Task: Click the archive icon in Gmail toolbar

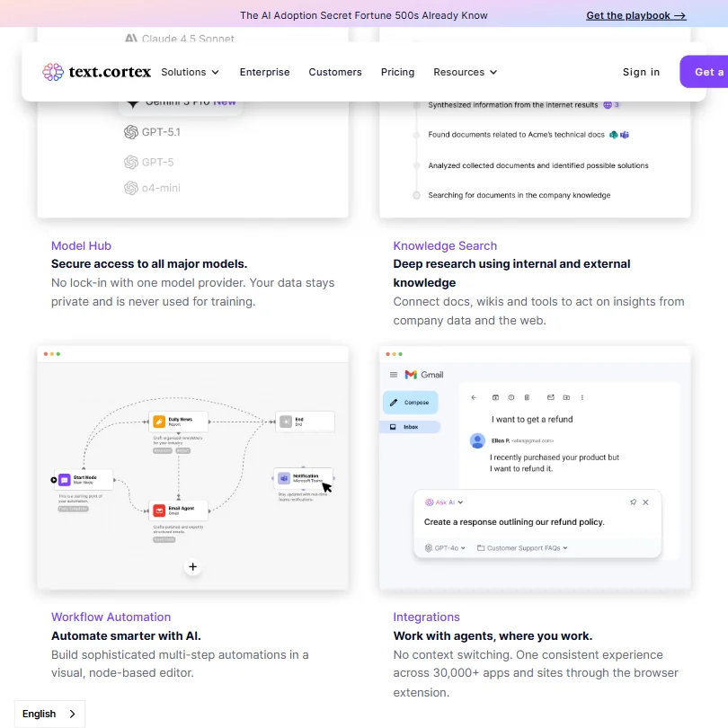Action: click(x=495, y=397)
